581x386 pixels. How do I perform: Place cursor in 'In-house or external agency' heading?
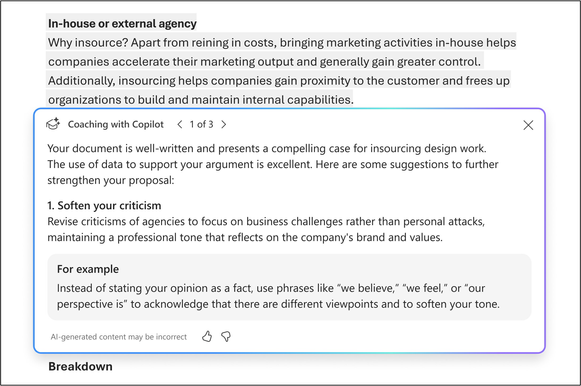tap(122, 23)
